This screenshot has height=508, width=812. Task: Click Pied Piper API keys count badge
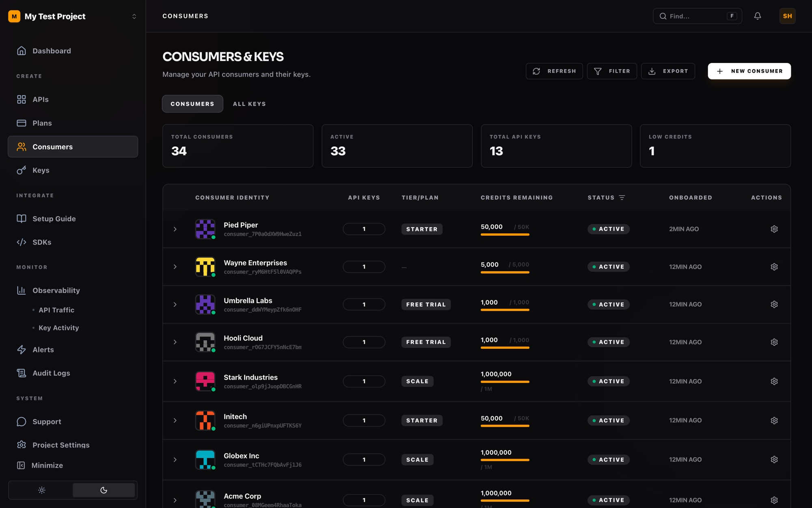[364, 229]
